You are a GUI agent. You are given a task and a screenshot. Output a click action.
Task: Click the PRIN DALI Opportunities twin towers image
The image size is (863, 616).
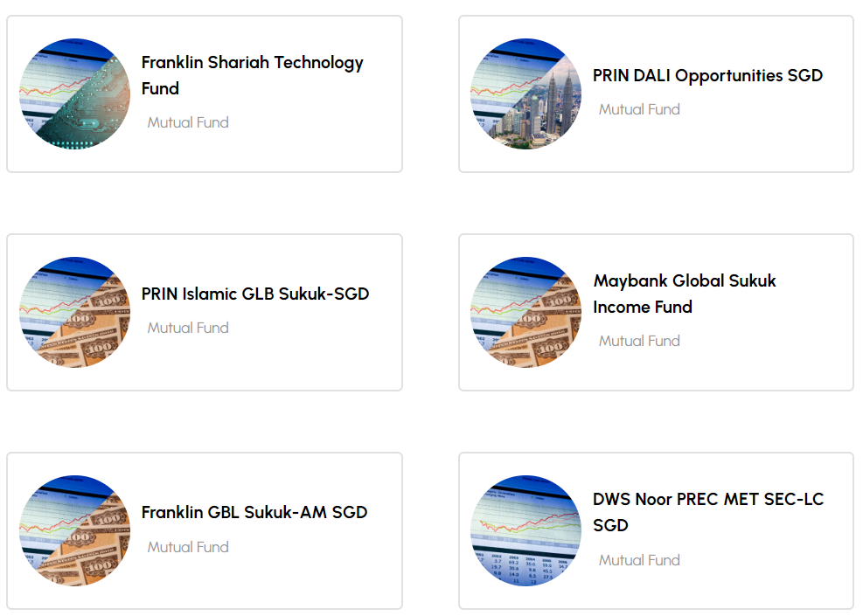(525, 93)
